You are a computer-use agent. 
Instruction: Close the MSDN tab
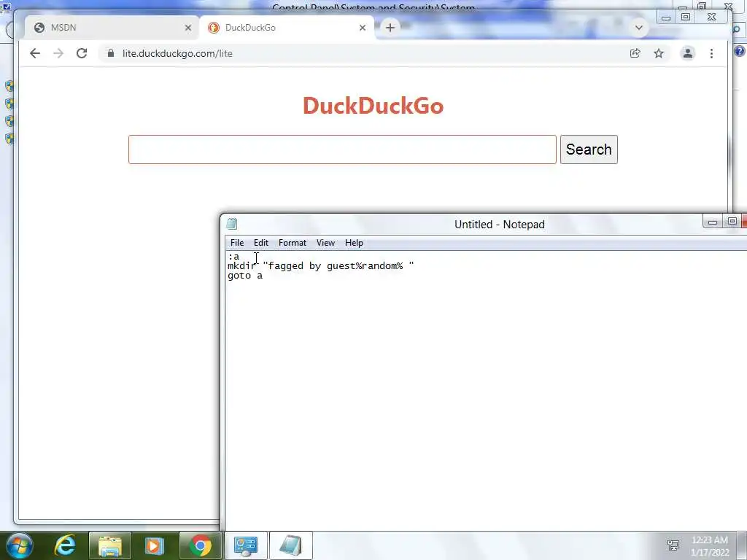click(188, 28)
